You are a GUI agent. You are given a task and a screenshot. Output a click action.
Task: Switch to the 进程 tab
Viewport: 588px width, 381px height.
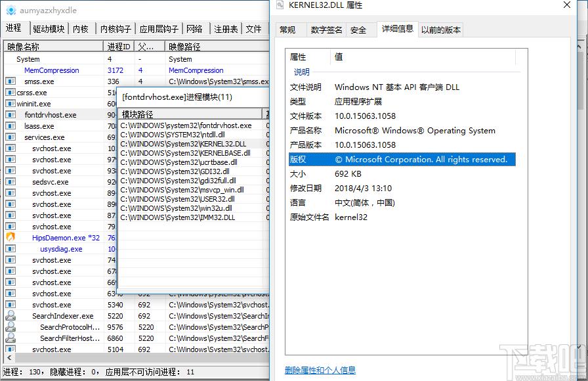[14, 28]
